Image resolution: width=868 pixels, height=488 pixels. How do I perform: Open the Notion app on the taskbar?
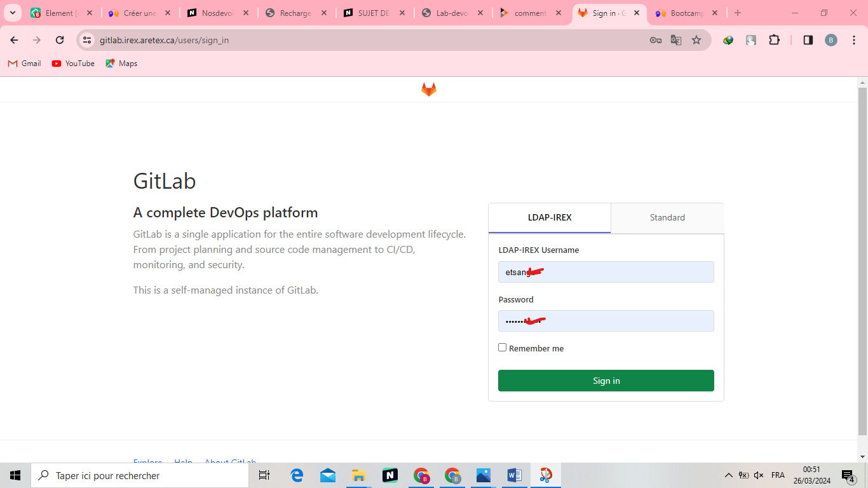pyautogui.click(x=390, y=475)
